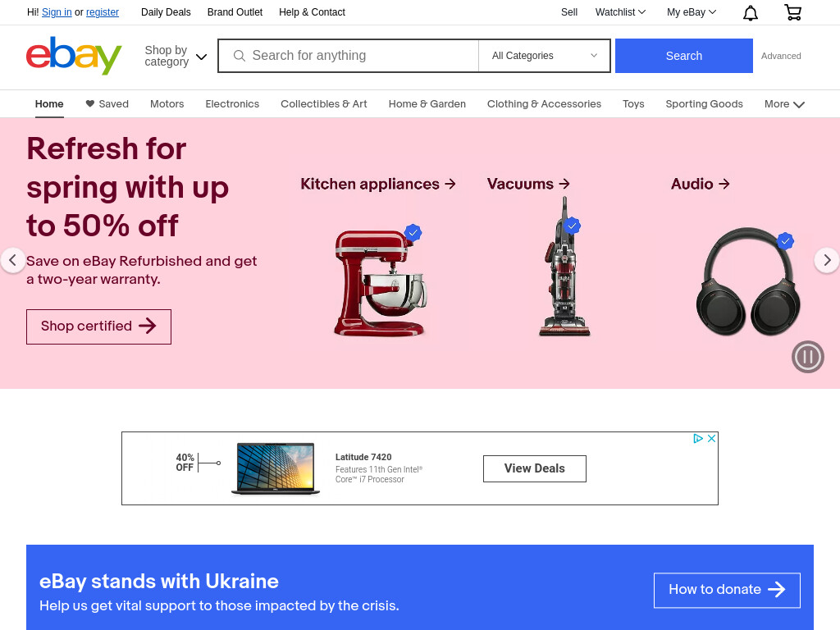840x630 pixels.
Task: Focus the Search for anything field
Action: (348, 56)
